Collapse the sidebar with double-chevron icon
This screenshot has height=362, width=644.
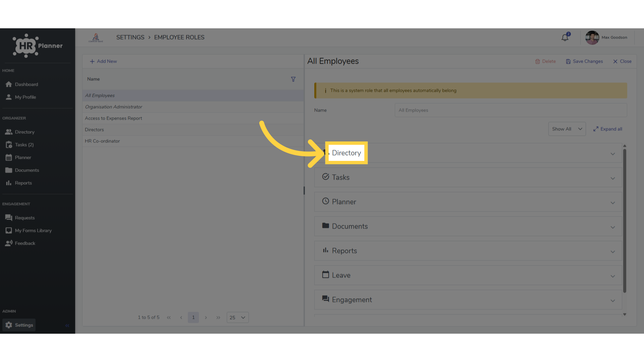point(67,325)
